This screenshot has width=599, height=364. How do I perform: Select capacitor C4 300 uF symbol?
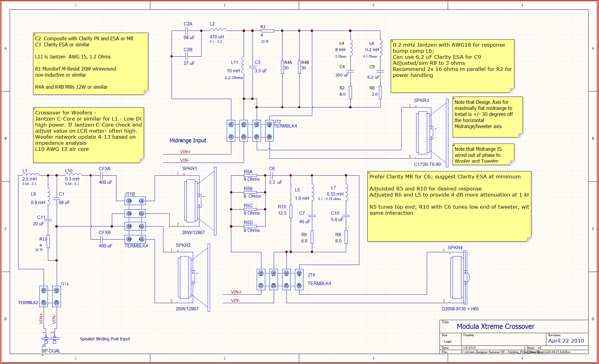pos(350,71)
